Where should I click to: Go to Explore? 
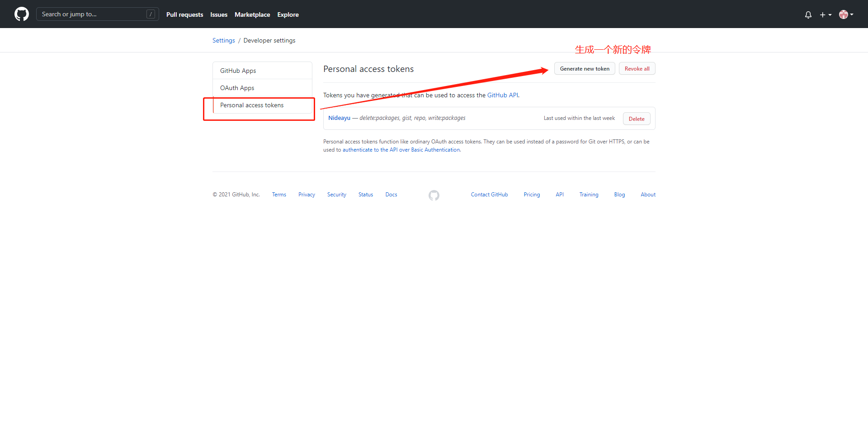coord(288,14)
